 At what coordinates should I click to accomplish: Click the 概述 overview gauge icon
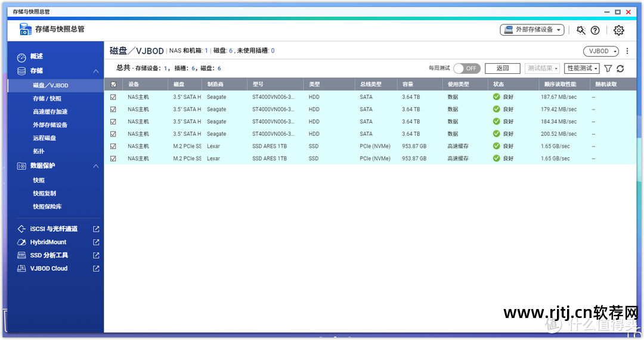tap(21, 57)
